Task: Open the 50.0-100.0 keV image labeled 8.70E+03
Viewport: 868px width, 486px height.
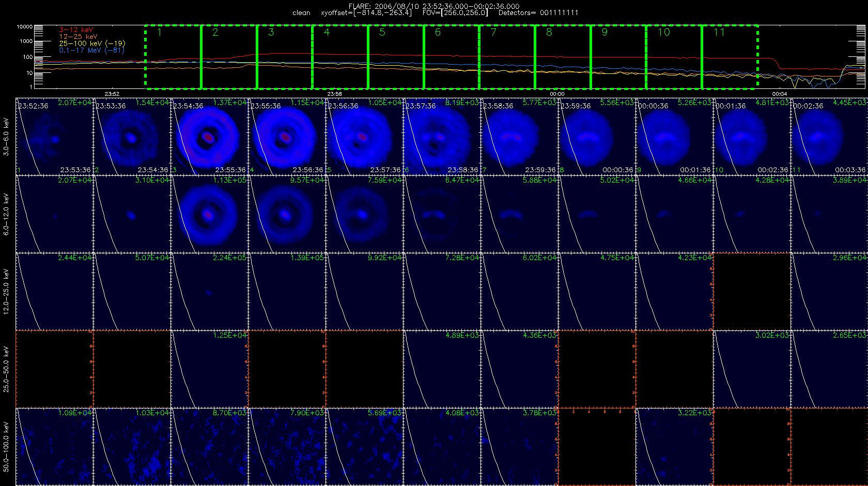Action: (210, 447)
